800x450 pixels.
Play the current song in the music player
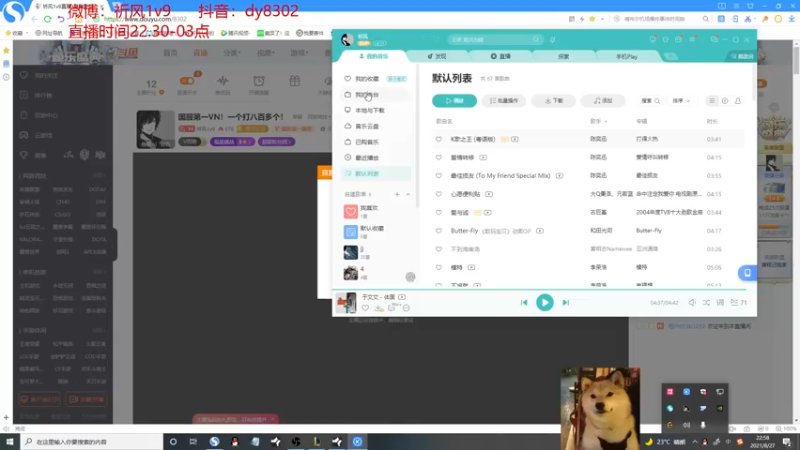[544, 303]
